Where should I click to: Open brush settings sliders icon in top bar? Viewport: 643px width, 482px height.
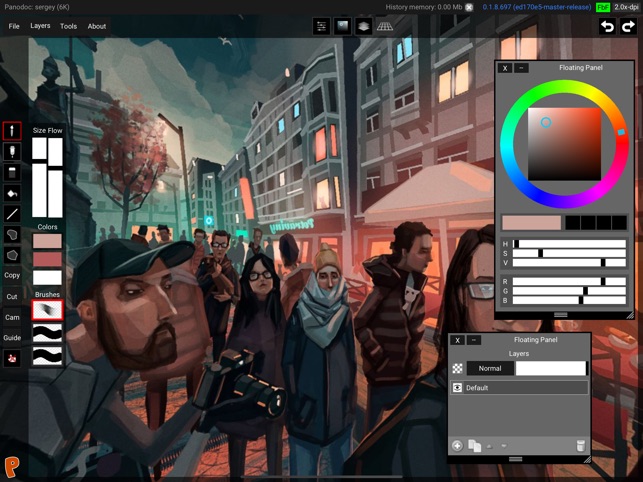pyautogui.click(x=321, y=26)
